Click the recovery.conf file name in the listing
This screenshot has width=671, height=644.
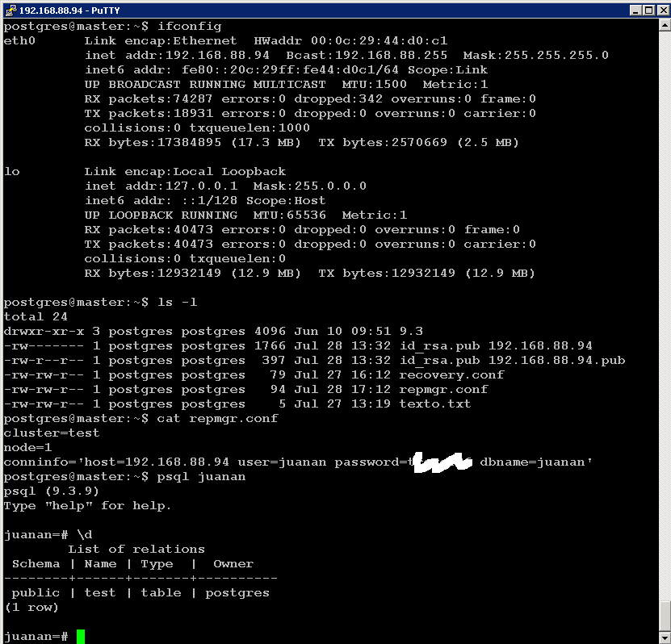[451, 375]
